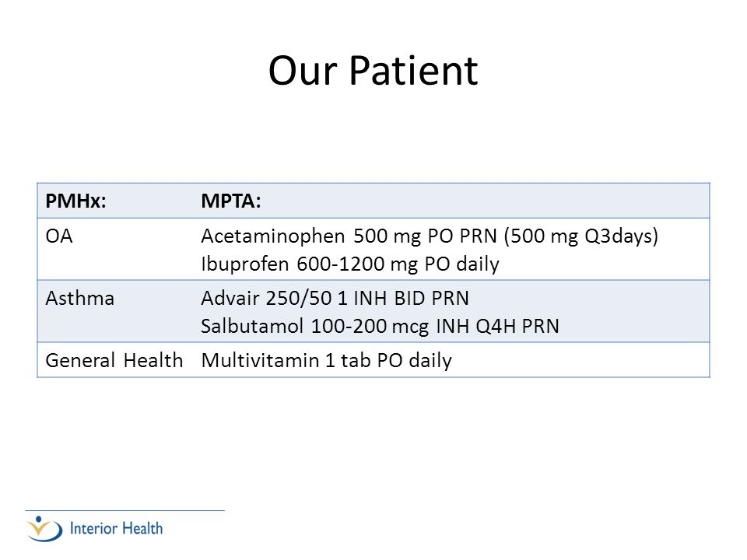Select the Asthma condition cell
The height and width of the screenshot is (560, 747).
80,299
